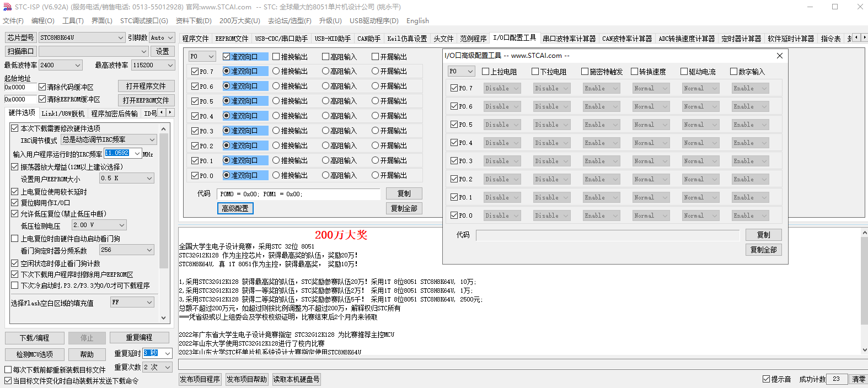Screen dimensions: 868x388
Task: Click the 读取本机硬盘号 button
Action: [x=296, y=379]
